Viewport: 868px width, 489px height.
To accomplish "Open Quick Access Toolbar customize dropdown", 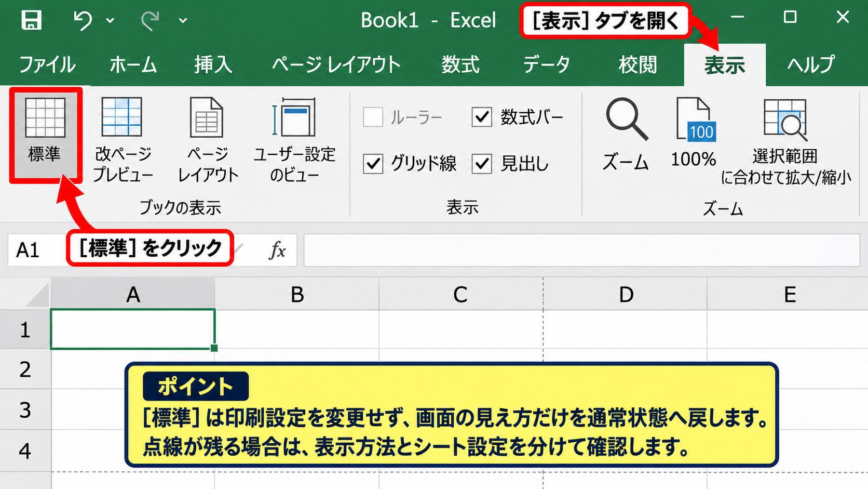I will pos(183,21).
